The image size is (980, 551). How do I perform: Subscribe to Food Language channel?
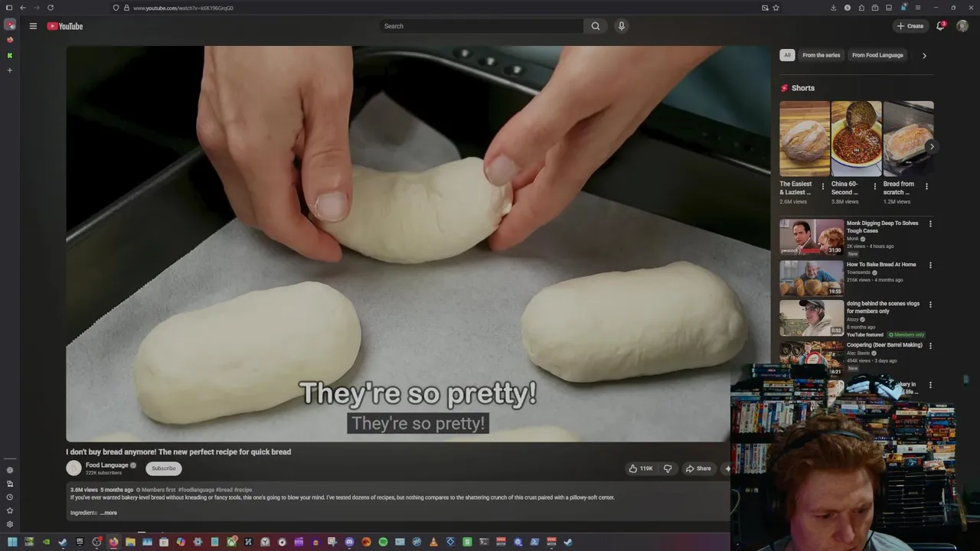tap(163, 468)
